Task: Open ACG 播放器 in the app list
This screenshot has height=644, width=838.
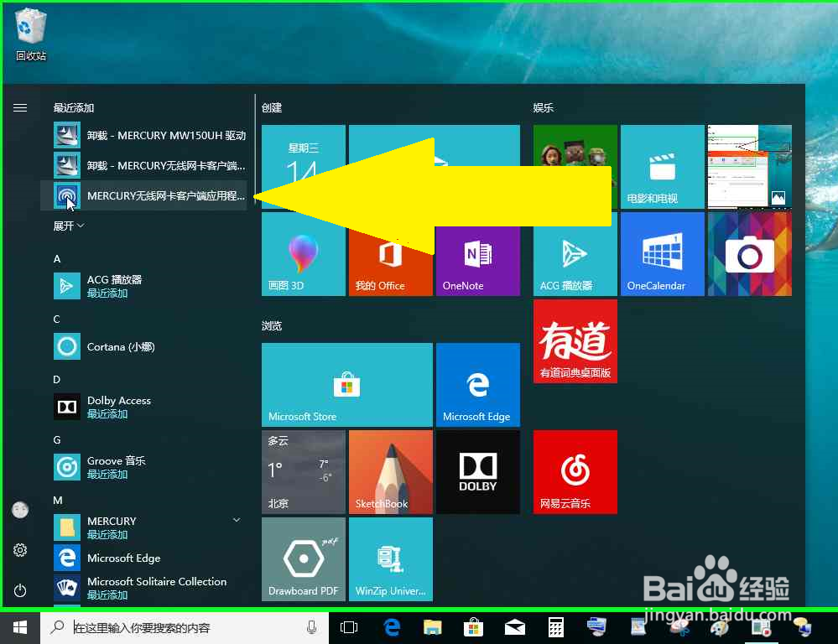Action: click(x=144, y=286)
